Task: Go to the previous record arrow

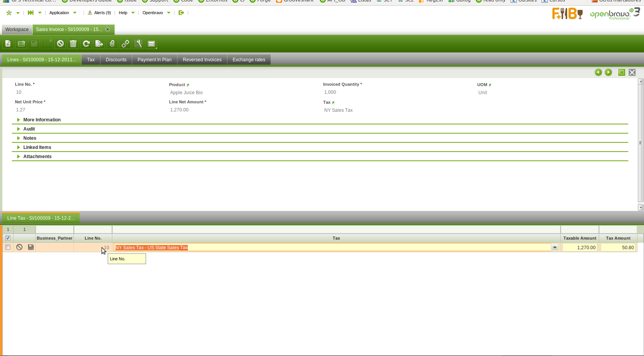Action: [598, 72]
